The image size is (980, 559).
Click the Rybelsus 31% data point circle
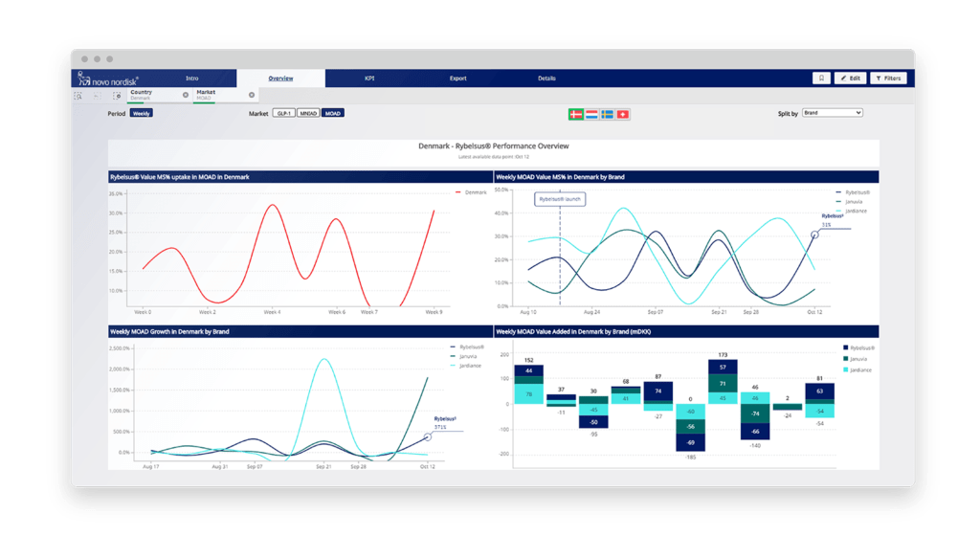[815, 235]
